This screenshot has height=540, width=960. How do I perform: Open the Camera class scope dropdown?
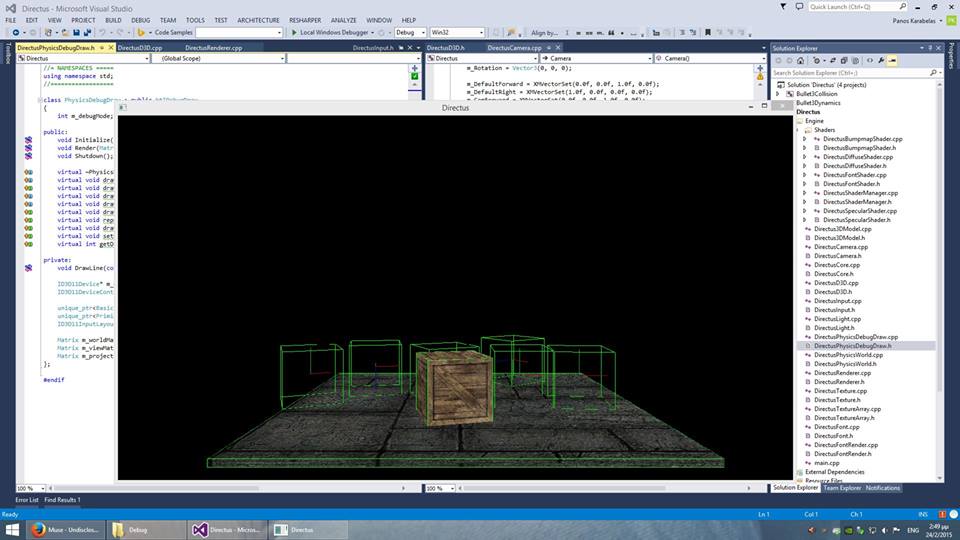pos(596,58)
